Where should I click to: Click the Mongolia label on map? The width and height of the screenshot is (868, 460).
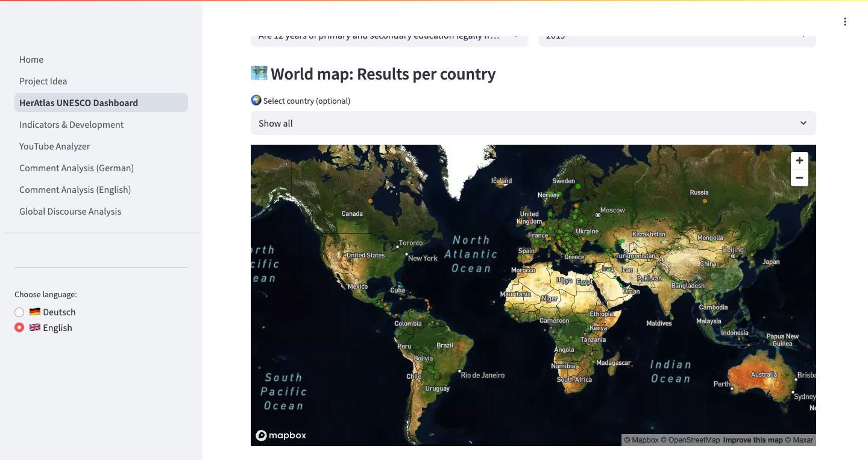[709, 238]
